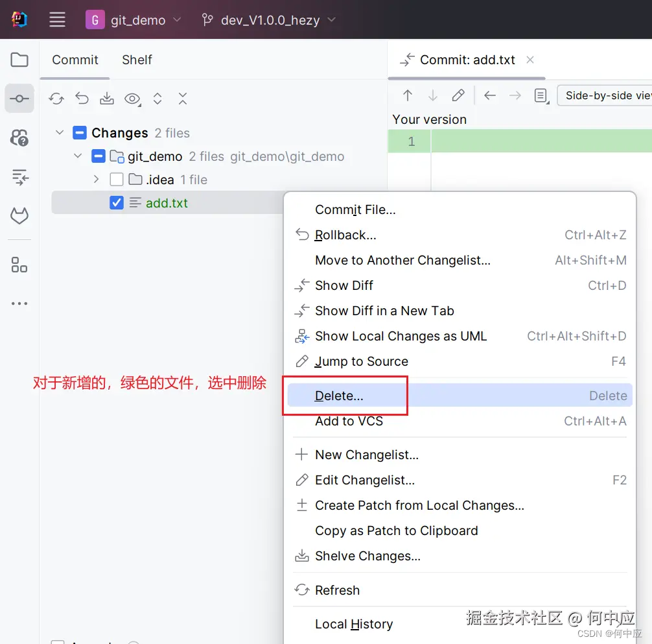Open the git_demo project dropdown
The image size is (652, 644).
133,19
